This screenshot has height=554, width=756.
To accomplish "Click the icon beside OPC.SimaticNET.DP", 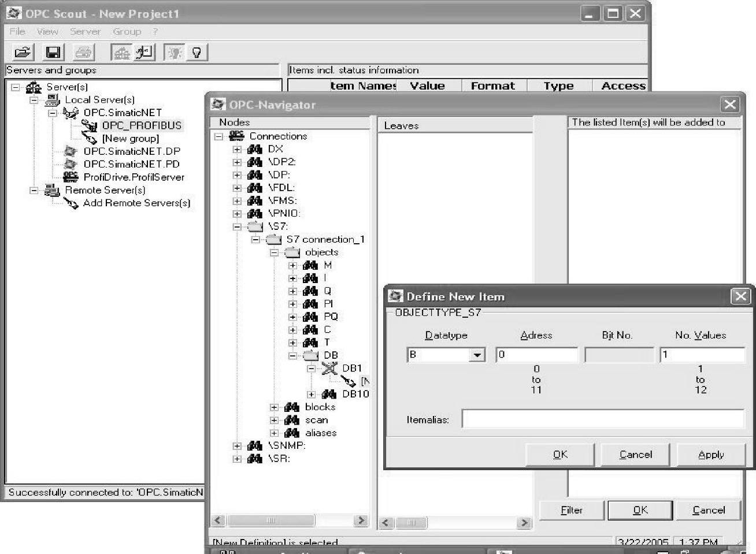I will point(71,151).
